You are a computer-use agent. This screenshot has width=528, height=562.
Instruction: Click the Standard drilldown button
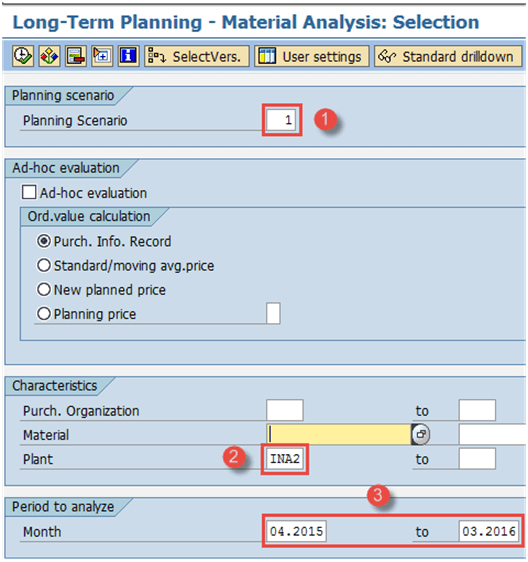tap(448, 56)
